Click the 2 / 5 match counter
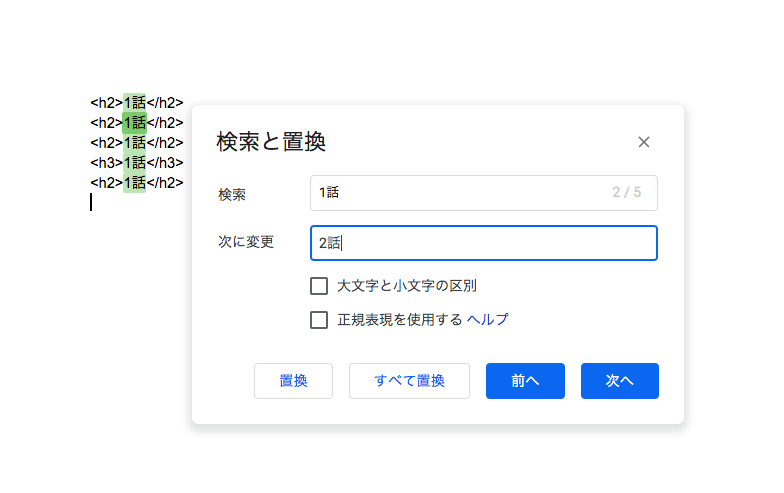The image size is (784, 493). point(626,192)
